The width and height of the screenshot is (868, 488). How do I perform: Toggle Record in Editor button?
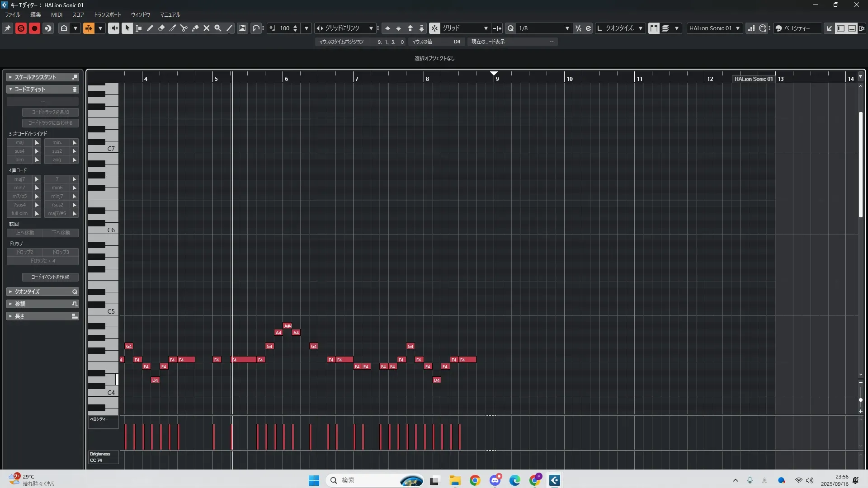coord(34,28)
